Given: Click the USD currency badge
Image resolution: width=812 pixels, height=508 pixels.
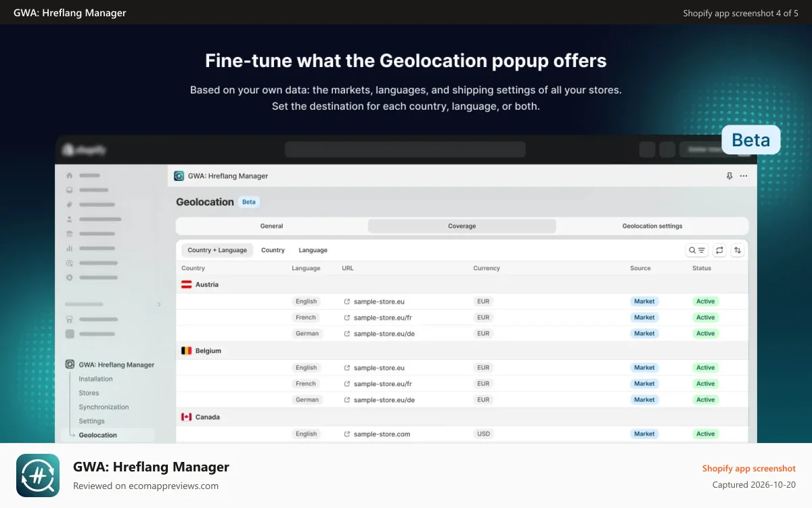Looking at the screenshot, I should pyautogui.click(x=483, y=434).
